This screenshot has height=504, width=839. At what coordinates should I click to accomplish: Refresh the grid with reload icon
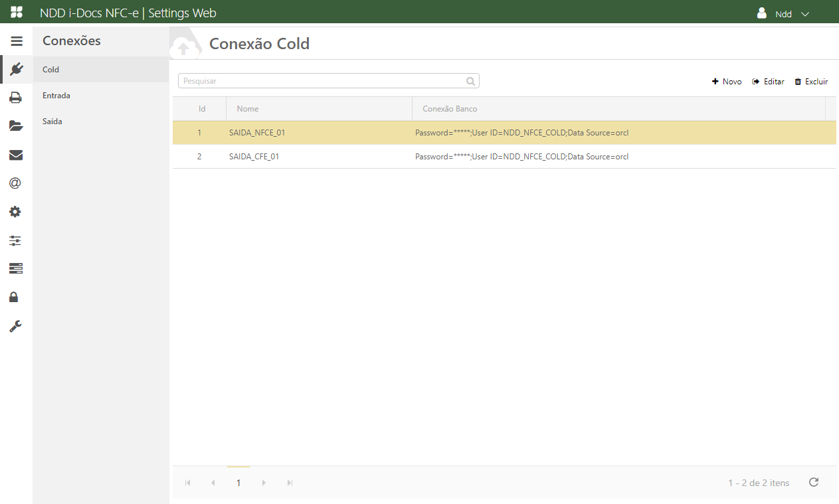click(x=814, y=483)
